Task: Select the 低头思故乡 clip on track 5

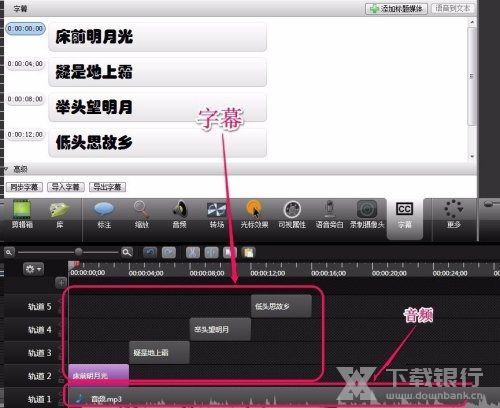Action: pyautogui.click(x=281, y=306)
